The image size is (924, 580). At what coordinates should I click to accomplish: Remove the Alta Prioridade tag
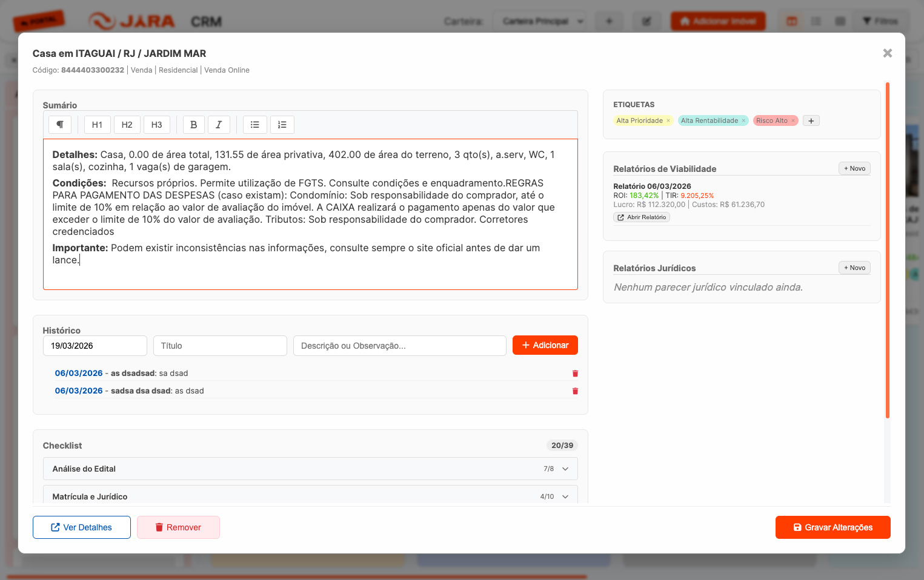coord(668,120)
